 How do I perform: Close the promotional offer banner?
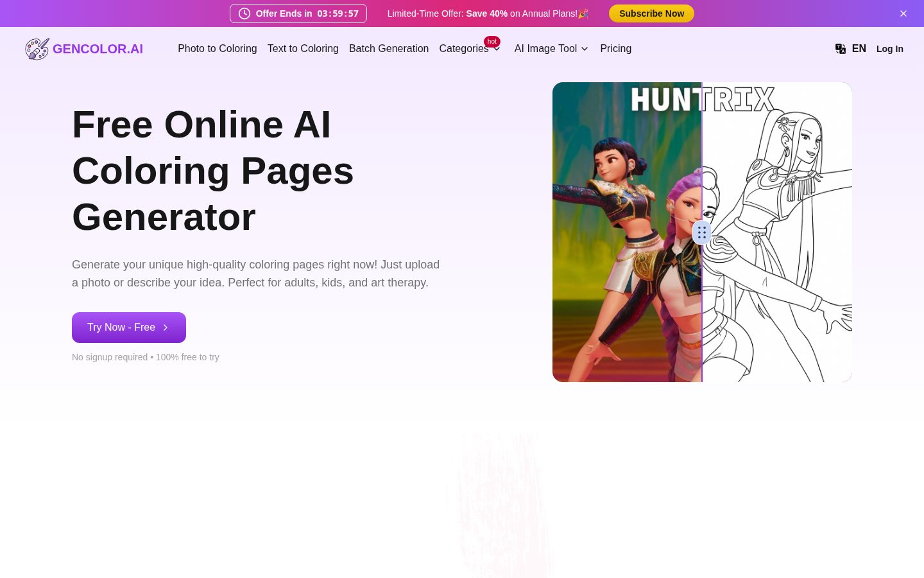tap(903, 13)
